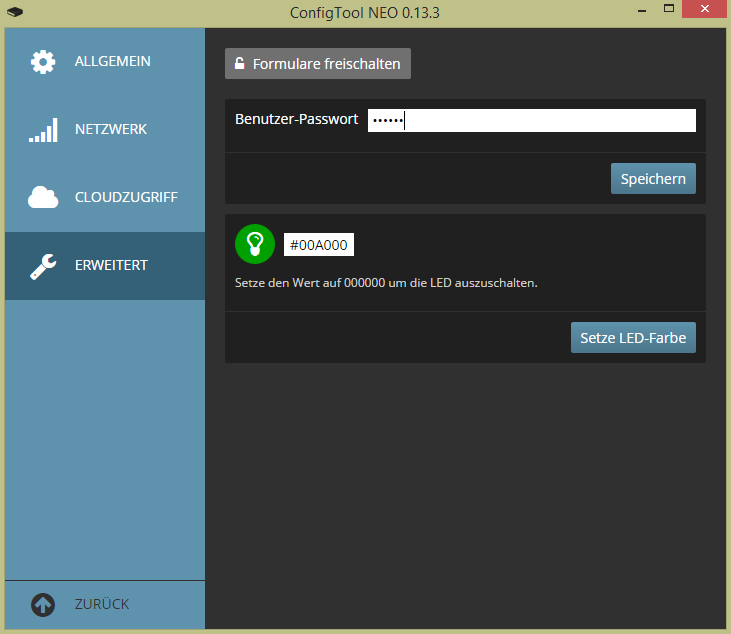Click the #00A000 hex color field
This screenshot has height=634, width=731.
tap(319, 245)
